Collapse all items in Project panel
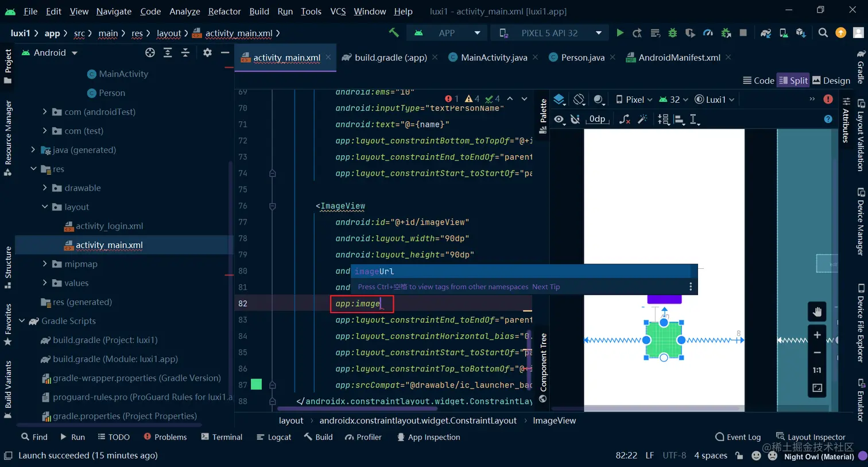The image size is (868, 467). (x=185, y=53)
